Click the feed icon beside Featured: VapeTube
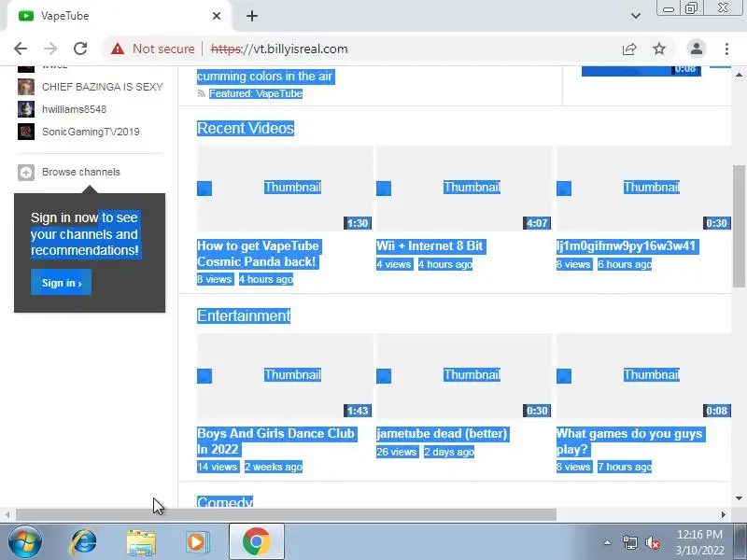Image resolution: width=747 pixels, height=560 pixels. 202,93
